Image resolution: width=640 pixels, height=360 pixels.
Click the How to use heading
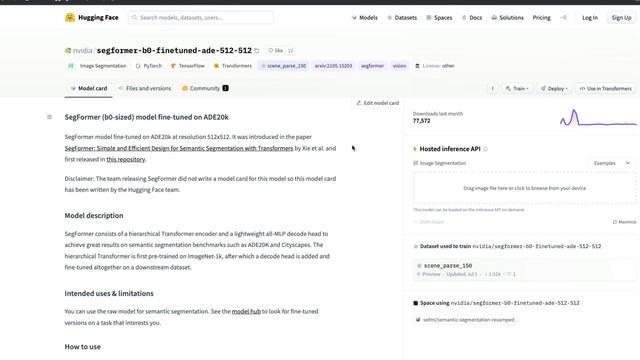82,347
